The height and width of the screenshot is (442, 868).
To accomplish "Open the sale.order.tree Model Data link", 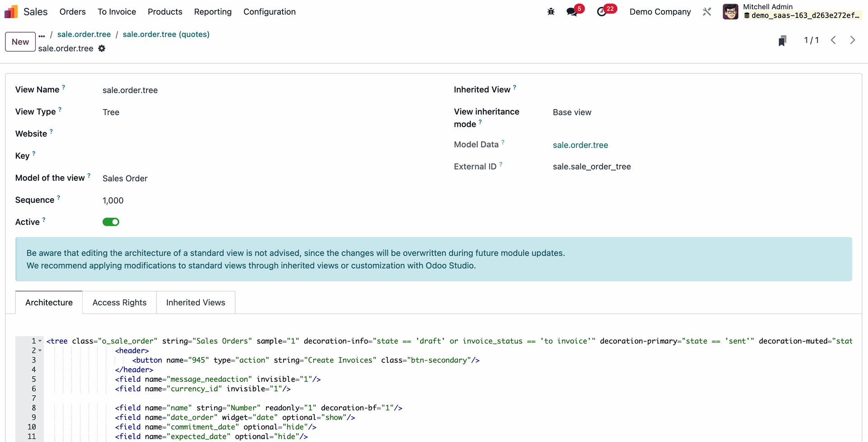I will (x=580, y=145).
